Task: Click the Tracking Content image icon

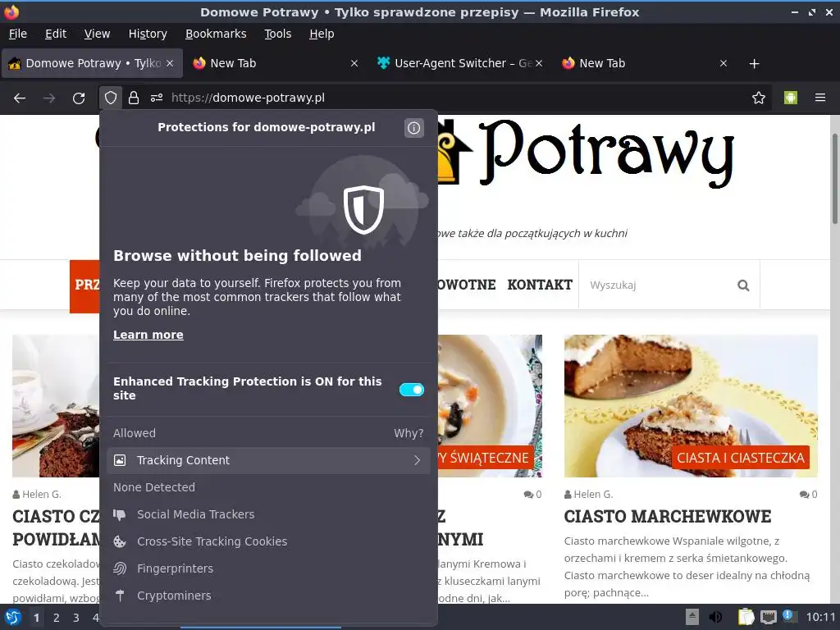Action: point(120,460)
